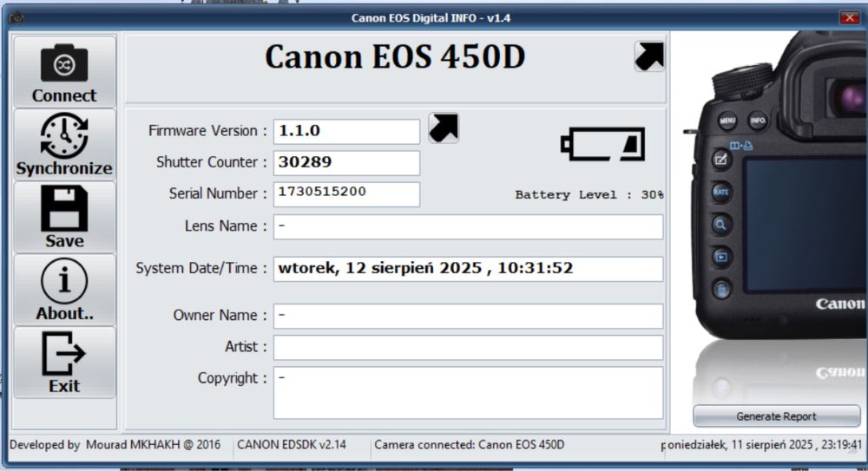This screenshot has height=471, width=868.
Task: Focus the Lens Name field
Action: click(x=468, y=227)
